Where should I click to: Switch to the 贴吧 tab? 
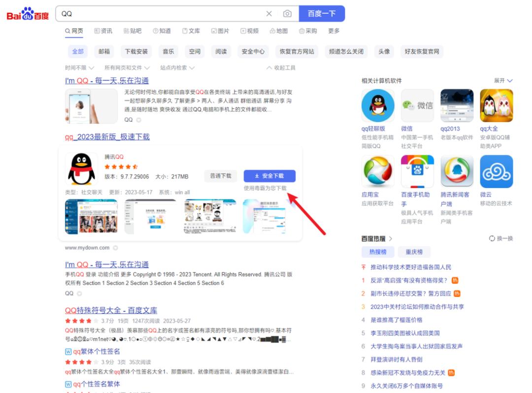133,31
